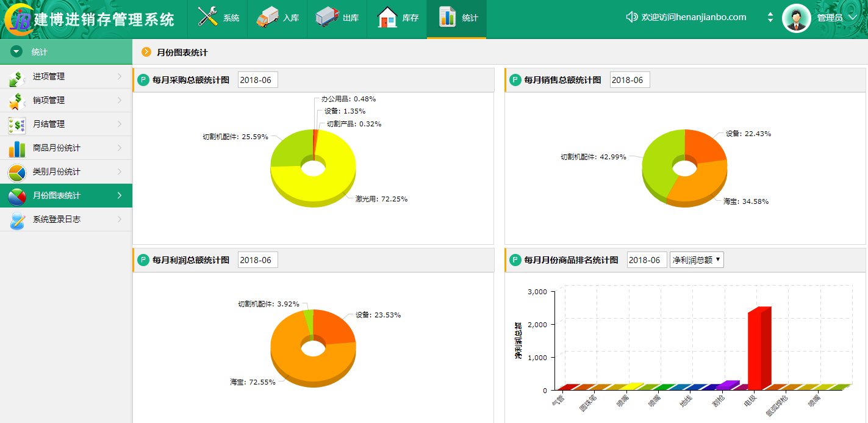Screen dimensions: 868x423
Task: Click the 月份图表统计 sidebar item
Action: pyautogui.click(x=56, y=195)
